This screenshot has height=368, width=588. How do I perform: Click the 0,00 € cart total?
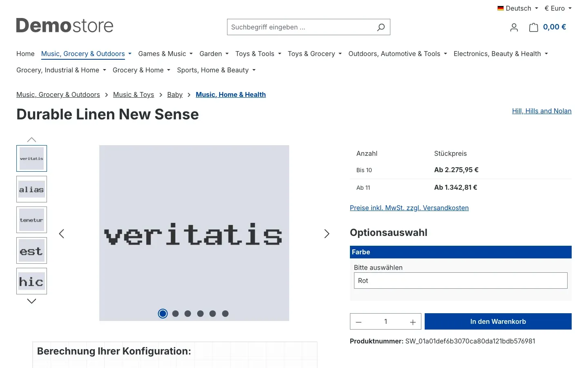(x=555, y=27)
